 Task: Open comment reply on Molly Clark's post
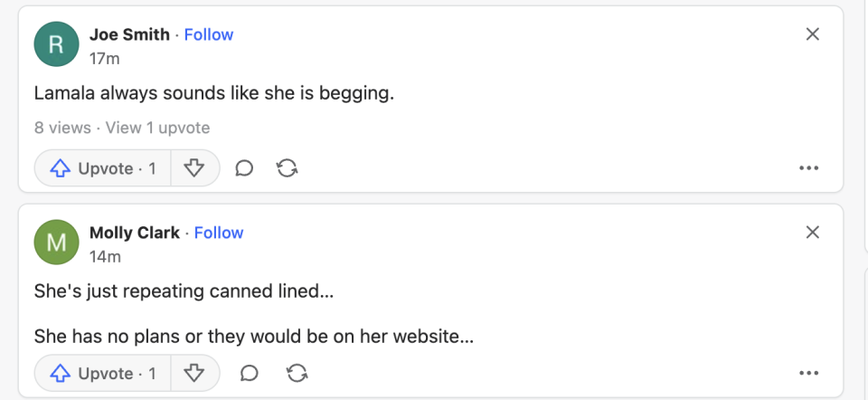250,374
